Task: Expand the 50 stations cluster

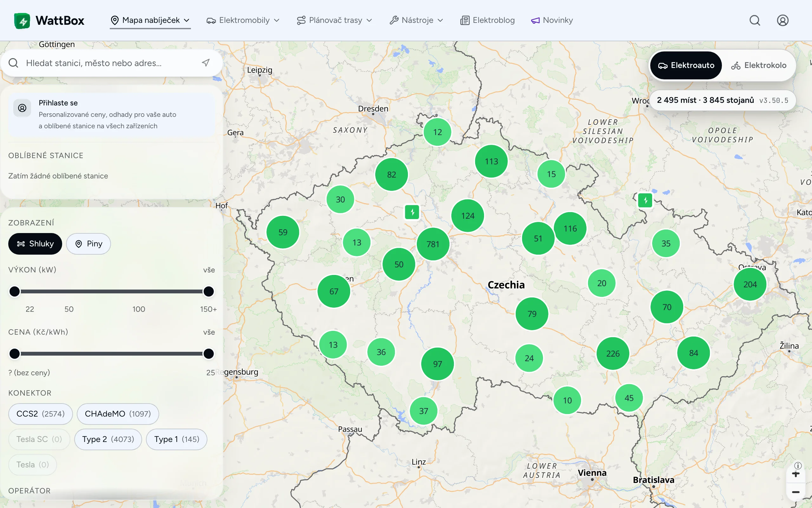Action: pos(399,264)
